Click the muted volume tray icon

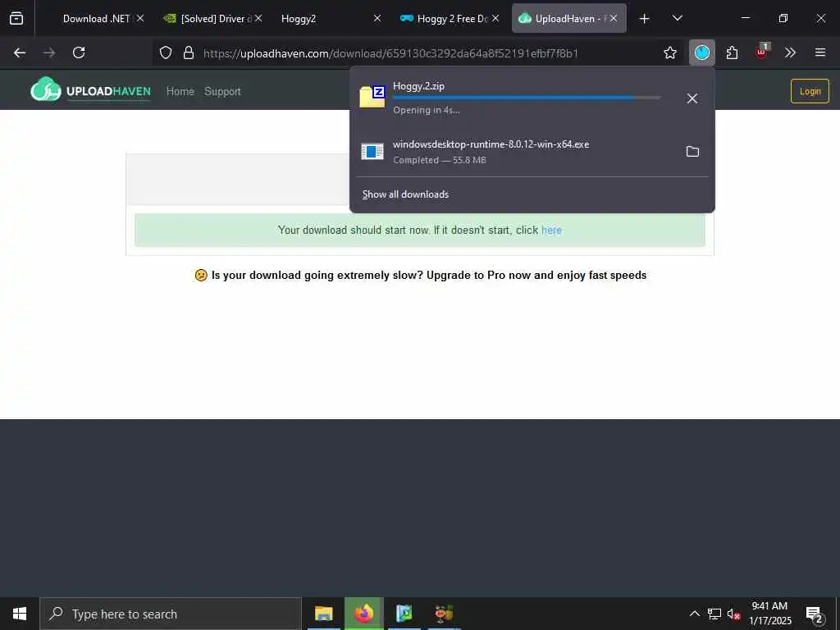point(733,614)
